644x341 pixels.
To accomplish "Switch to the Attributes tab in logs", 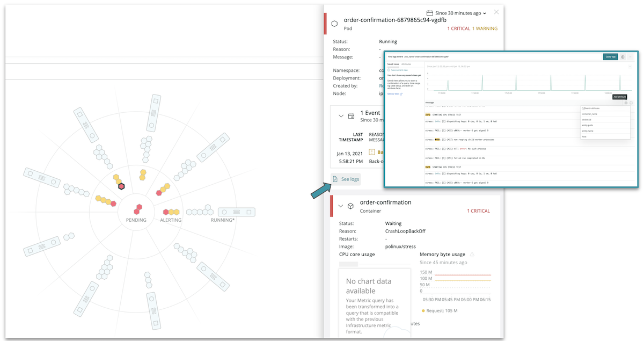I will 406,64.
